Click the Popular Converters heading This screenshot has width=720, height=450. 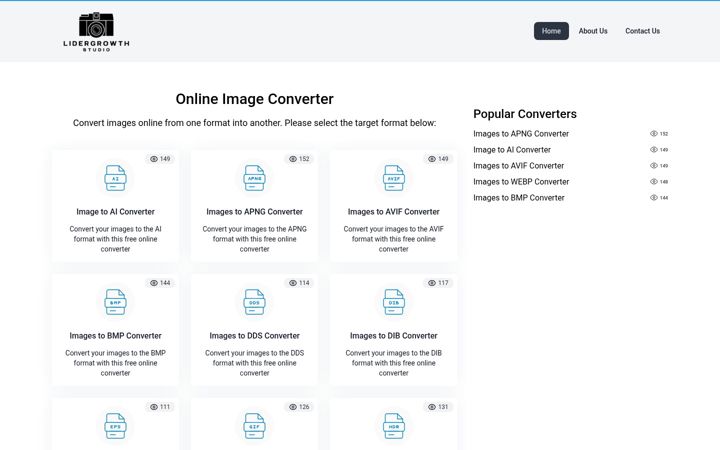525,114
